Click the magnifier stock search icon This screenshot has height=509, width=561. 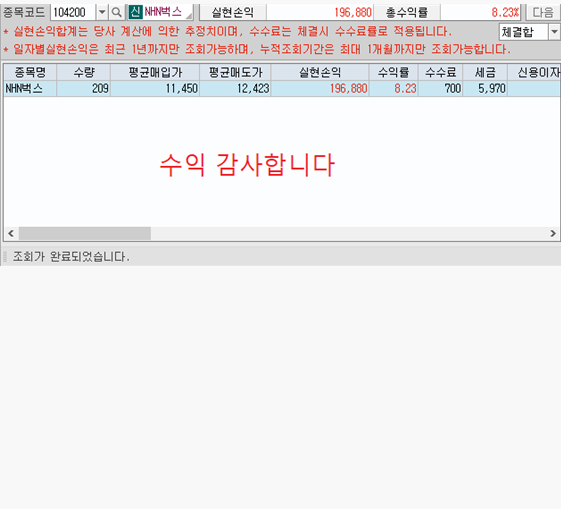point(116,13)
